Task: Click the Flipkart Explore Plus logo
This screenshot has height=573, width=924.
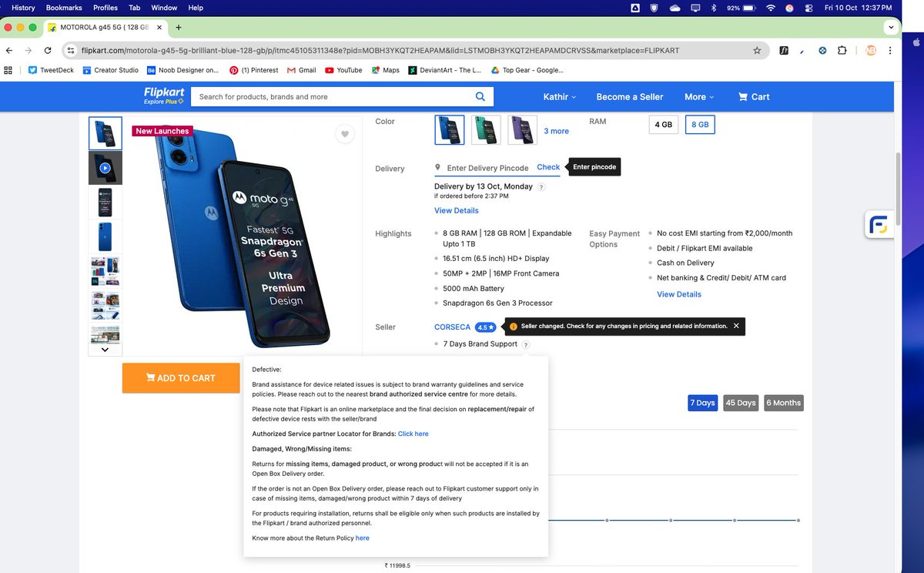Action: pos(163,95)
